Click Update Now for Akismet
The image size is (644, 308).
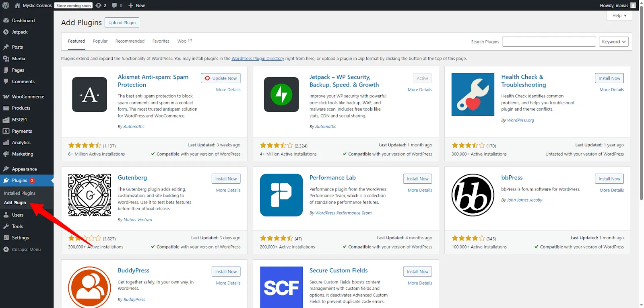coord(221,78)
